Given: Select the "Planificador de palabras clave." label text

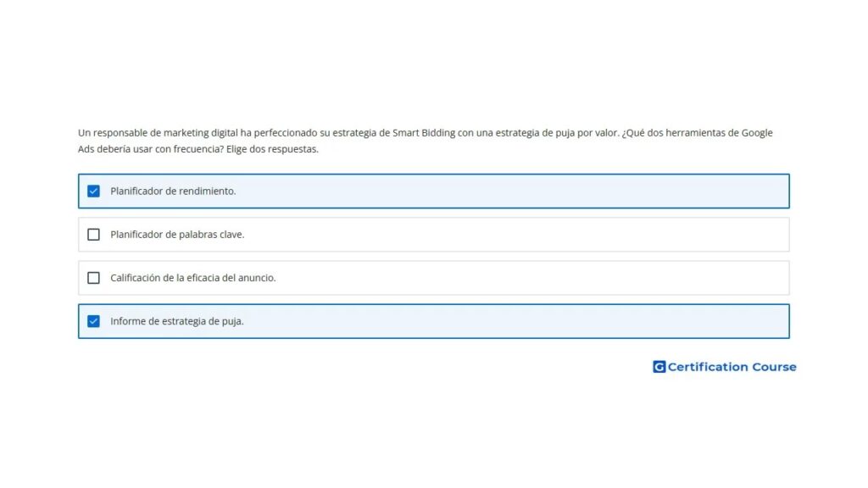Looking at the screenshot, I should click(x=177, y=235).
